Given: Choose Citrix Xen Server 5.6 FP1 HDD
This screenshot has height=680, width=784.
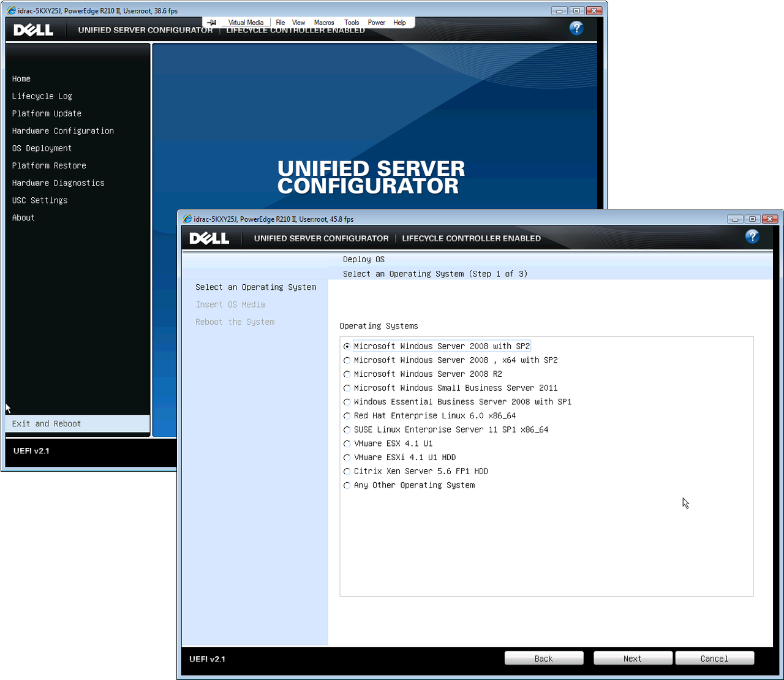Looking at the screenshot, I should (x=416, y=471).
